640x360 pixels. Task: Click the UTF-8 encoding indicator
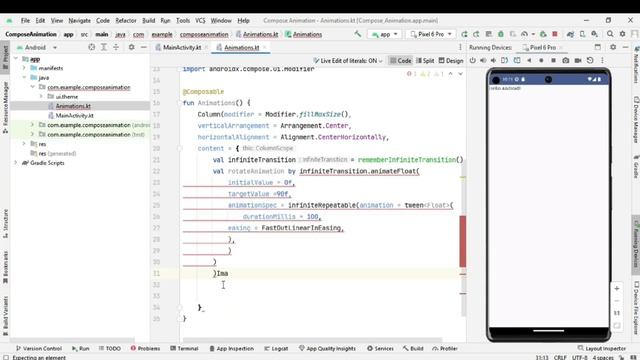coord(580,358)
